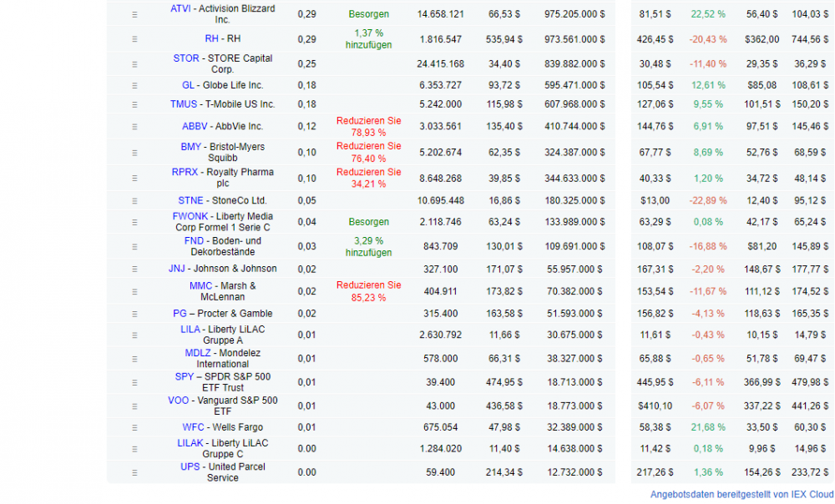The image size is (835, 504).
Task: Click current price 127,06 $ for TMUS
Action: [x=655, y=104]
